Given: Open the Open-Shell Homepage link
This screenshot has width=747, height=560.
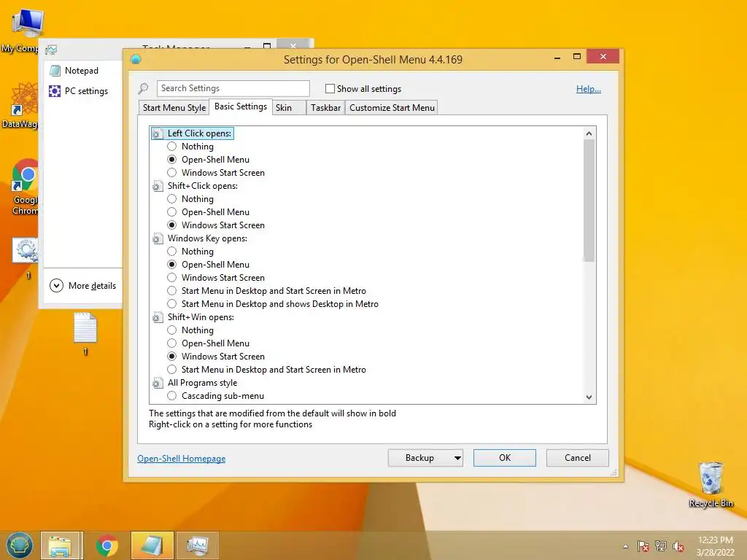Looking at the screenshot, I should 182,459.
